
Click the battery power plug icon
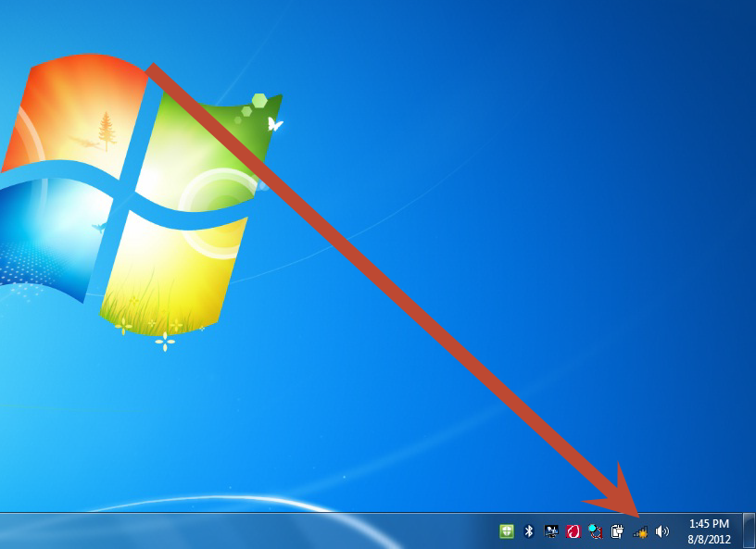(618, 531)
